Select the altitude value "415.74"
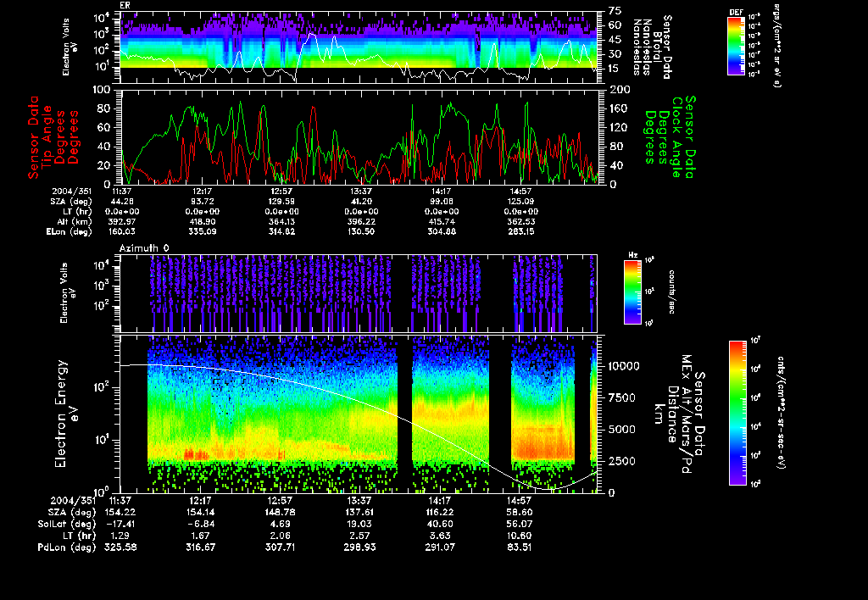868x600 pixels. pos(441,221)
